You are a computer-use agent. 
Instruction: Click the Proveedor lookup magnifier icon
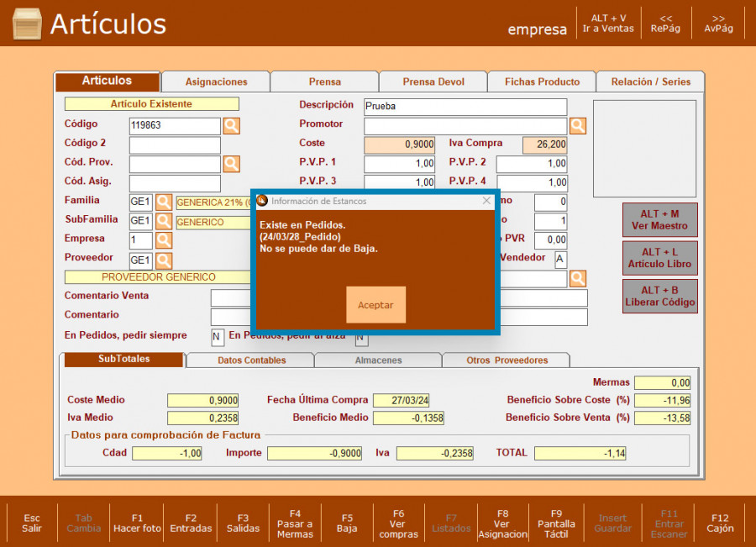coord(164,260)
